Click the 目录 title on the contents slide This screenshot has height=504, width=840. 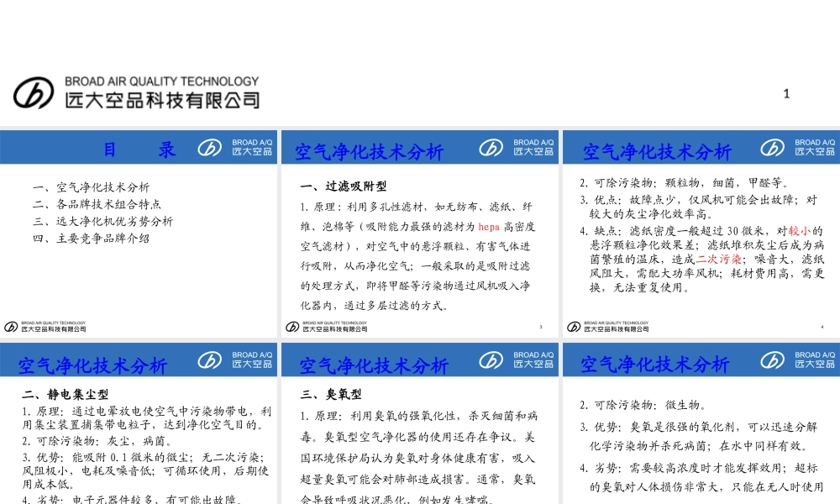(x=139, y=149)
